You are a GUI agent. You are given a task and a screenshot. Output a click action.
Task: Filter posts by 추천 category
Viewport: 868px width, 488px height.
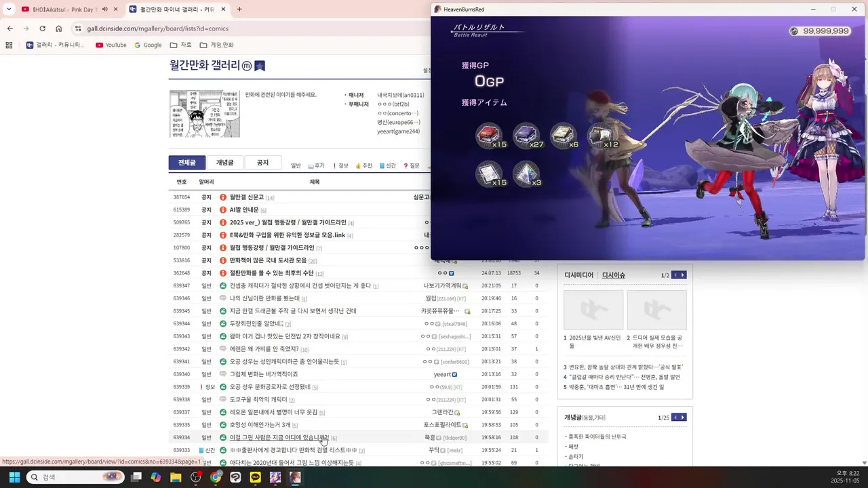[363, 165]
